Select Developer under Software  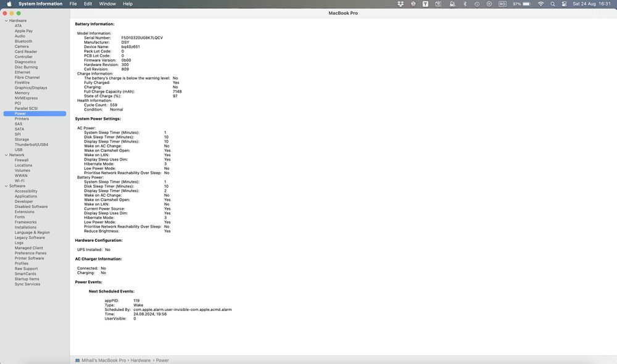[x=23, y=202]
